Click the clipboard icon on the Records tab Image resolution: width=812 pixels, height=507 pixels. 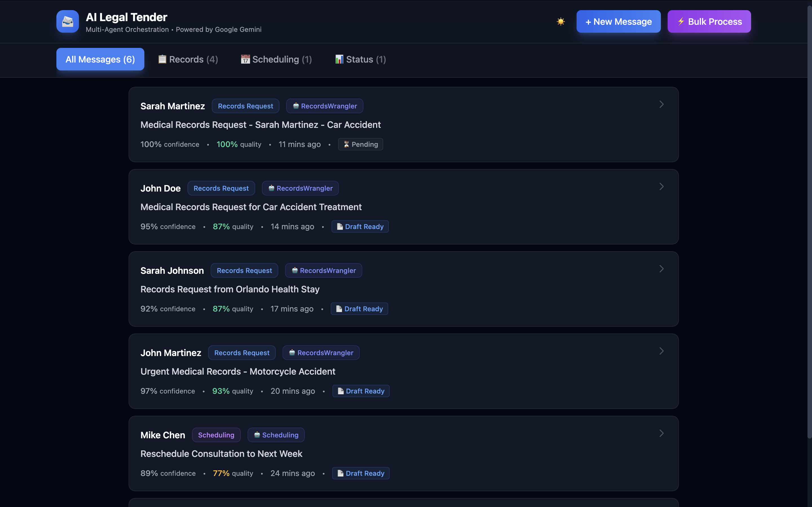[x=162, y=59]
